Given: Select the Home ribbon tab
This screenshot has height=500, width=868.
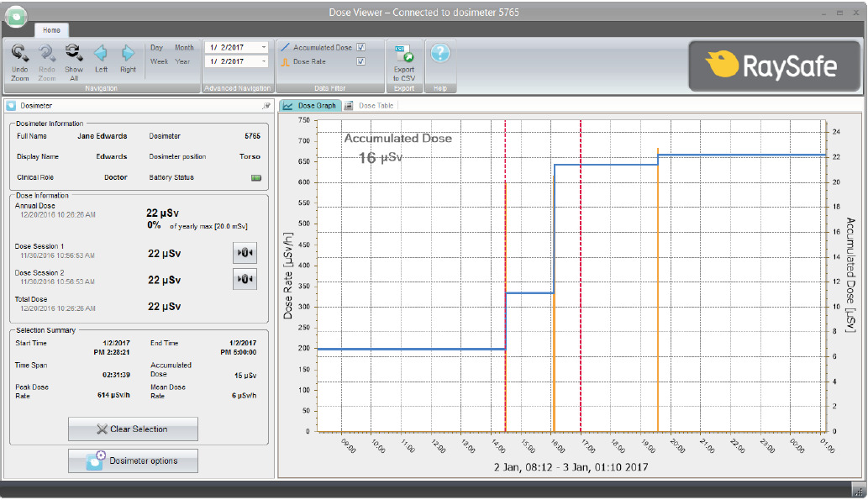Looking at the screenshot, I should (51, 30).
